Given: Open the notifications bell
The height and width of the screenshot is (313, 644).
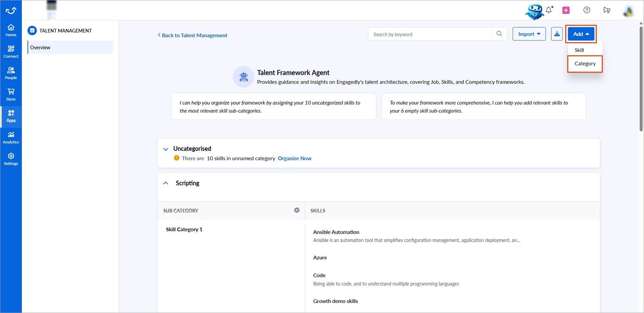Looking at the screenshot, I should click(548, 10).
